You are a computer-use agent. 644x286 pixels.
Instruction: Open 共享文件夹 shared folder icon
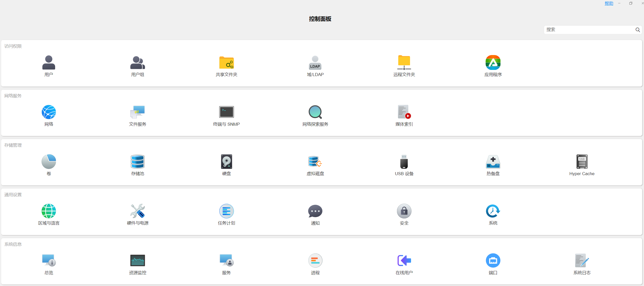click(x=226, y=62)
